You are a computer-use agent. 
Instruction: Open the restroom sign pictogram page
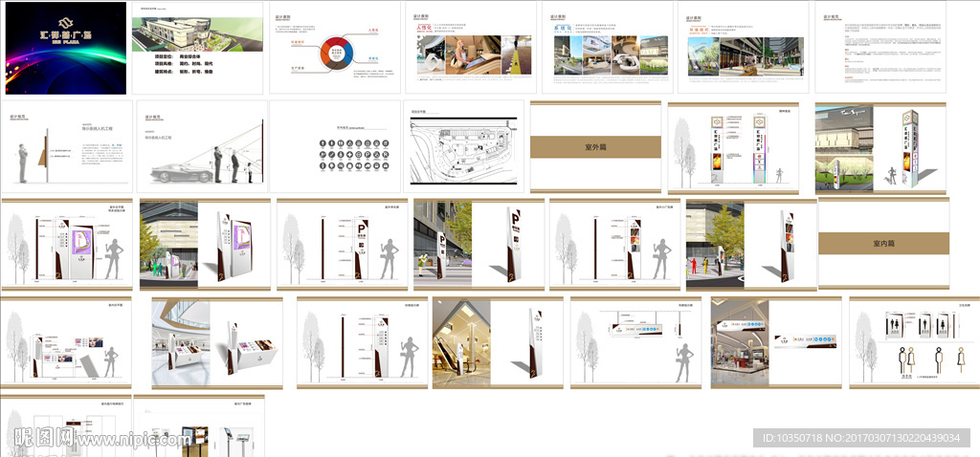click(x=914, y=342)
